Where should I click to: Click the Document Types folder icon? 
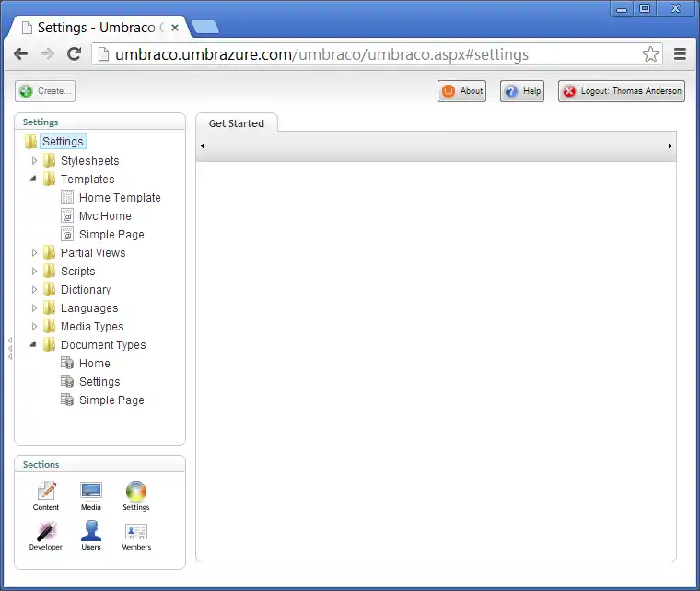click(49, 344)
